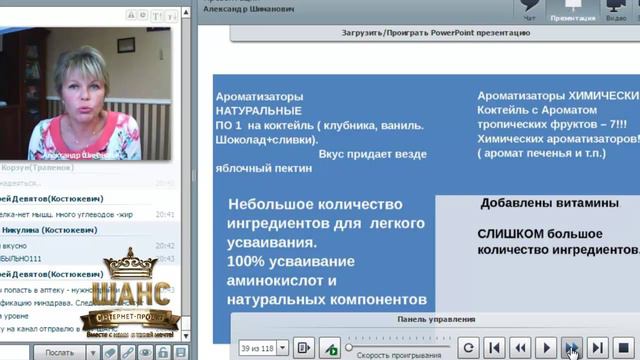The image size is (640, 360).
Task: Click the chat message input field
Action: tap(15, 353)
